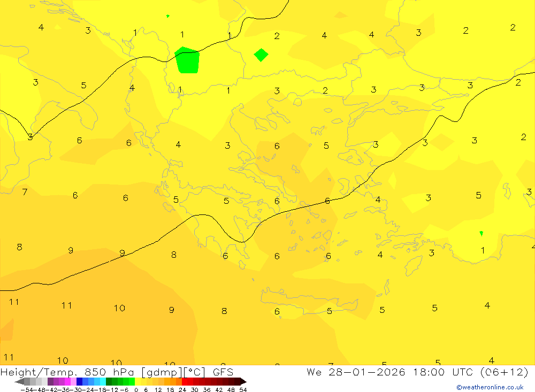Click the 'GFS' model name in title

[x=223, y=372]
